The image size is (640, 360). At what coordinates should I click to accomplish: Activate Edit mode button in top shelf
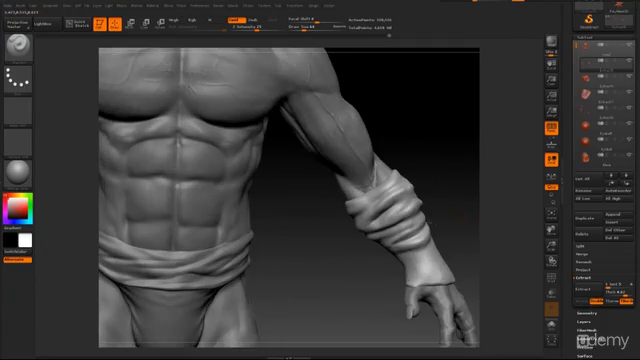click(100, 24)
